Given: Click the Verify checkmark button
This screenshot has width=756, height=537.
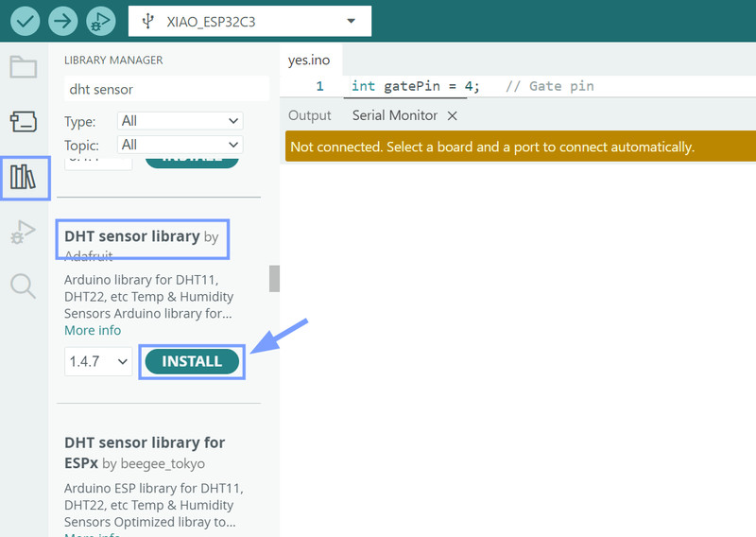Looking at the screenshot, I should click(26, 21).
